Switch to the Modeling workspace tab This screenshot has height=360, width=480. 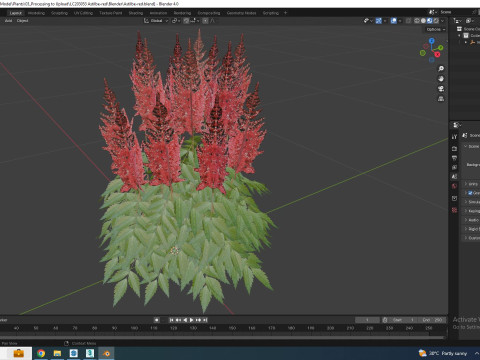point(36,13)
